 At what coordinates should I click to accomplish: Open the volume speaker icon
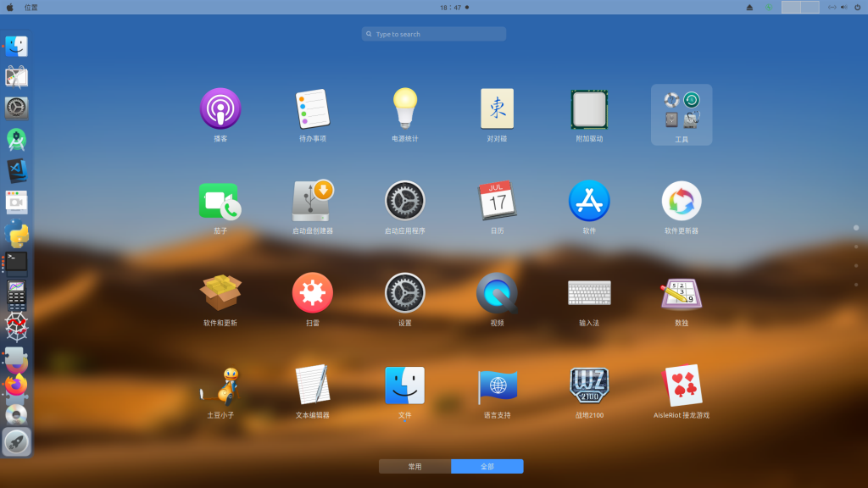844,7
